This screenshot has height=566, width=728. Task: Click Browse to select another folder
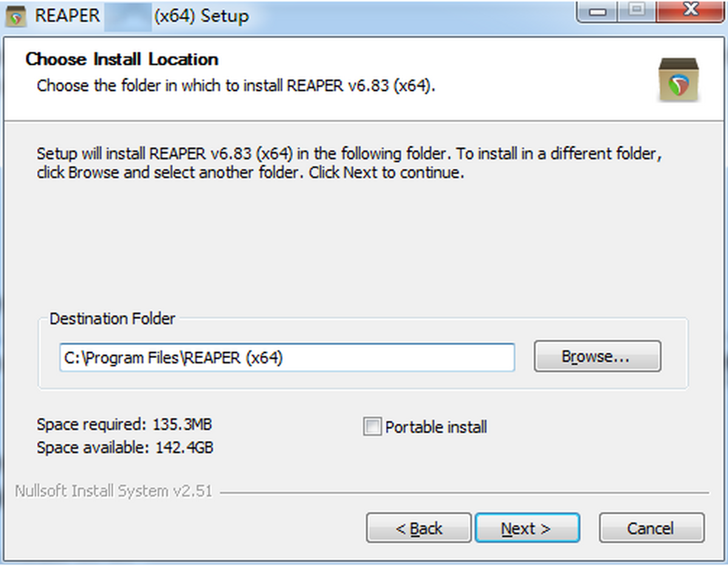click(596, 357)
